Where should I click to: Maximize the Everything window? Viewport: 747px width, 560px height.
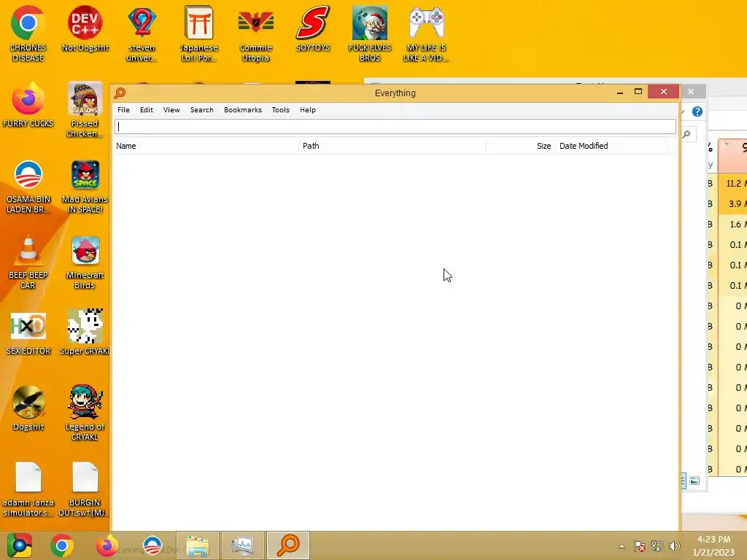(638, 92)
